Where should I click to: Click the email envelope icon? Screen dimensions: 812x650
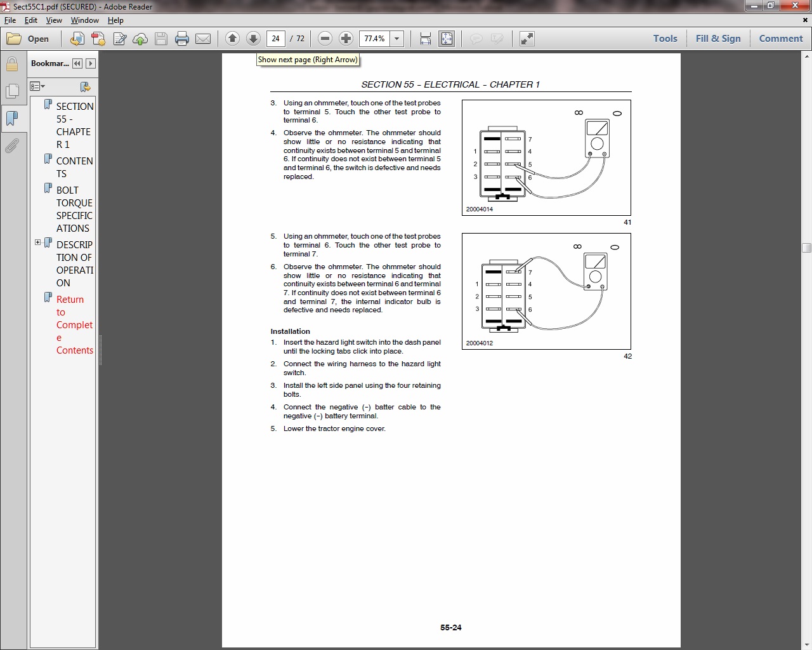[x=203, y=39]
